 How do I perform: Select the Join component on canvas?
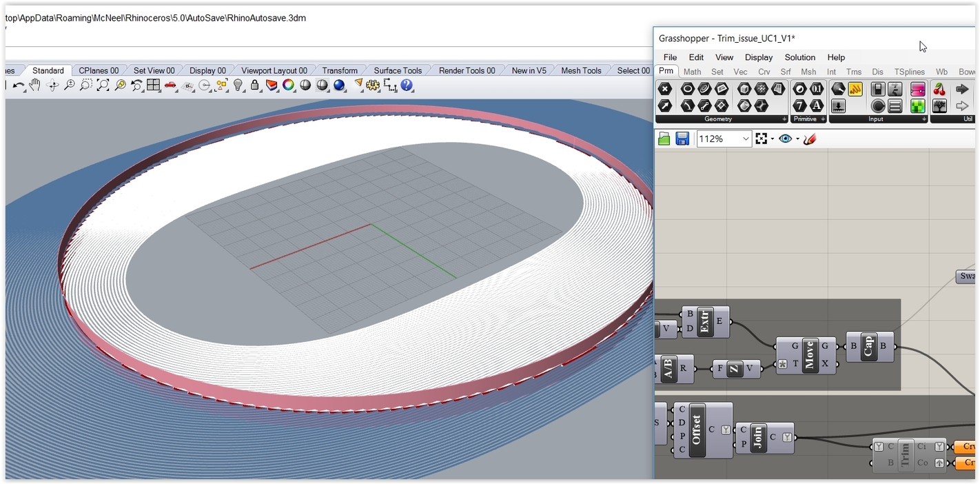click(765, 438)
